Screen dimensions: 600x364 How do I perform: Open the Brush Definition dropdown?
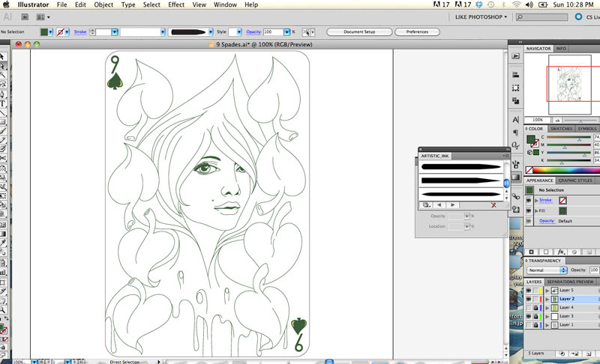pyautogui.click(x=211, y=32)
